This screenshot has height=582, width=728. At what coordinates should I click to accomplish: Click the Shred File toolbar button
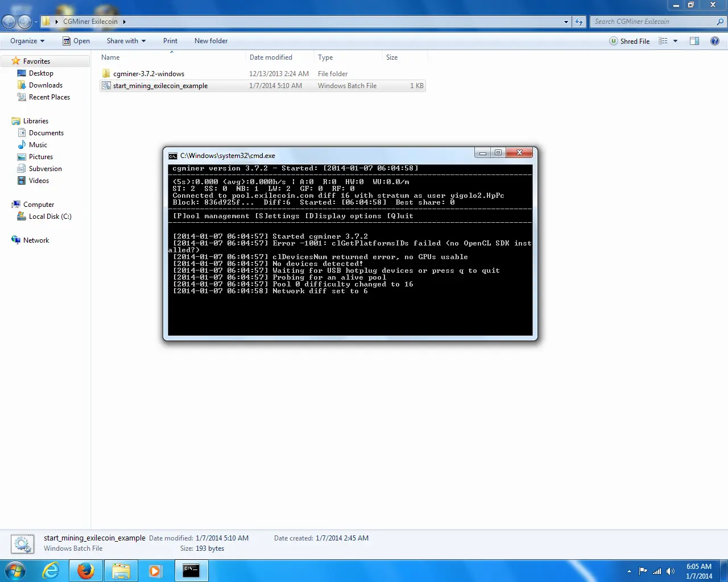click(630, 41)
